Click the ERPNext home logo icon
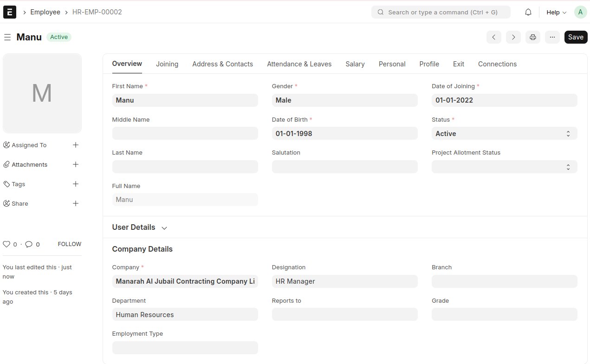 [x=10, y=12]
